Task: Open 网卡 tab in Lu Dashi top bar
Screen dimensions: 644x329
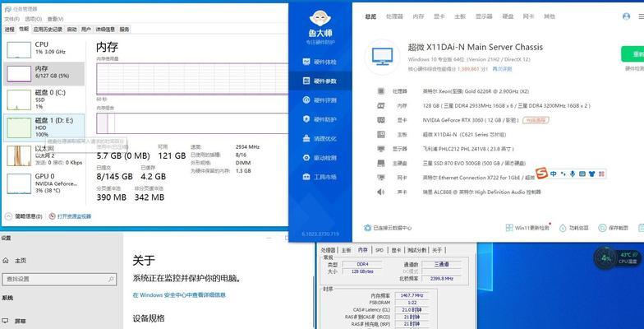Action: 529,16
